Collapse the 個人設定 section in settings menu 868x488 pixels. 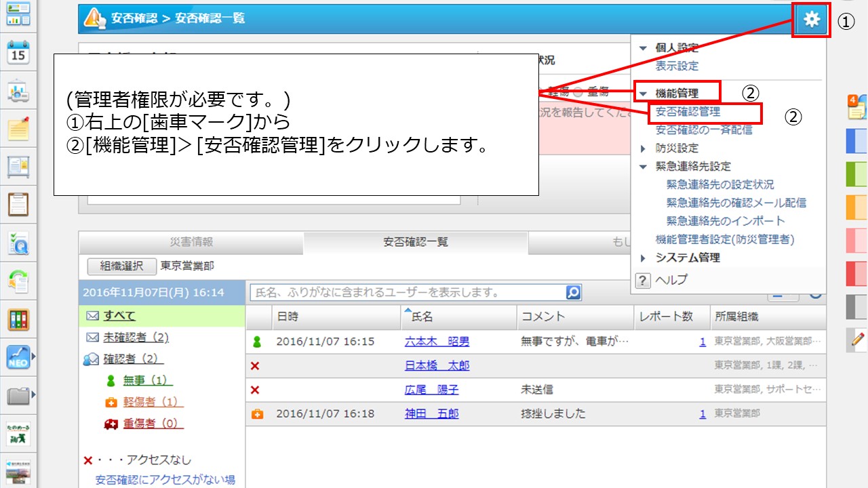pos(644,48)
